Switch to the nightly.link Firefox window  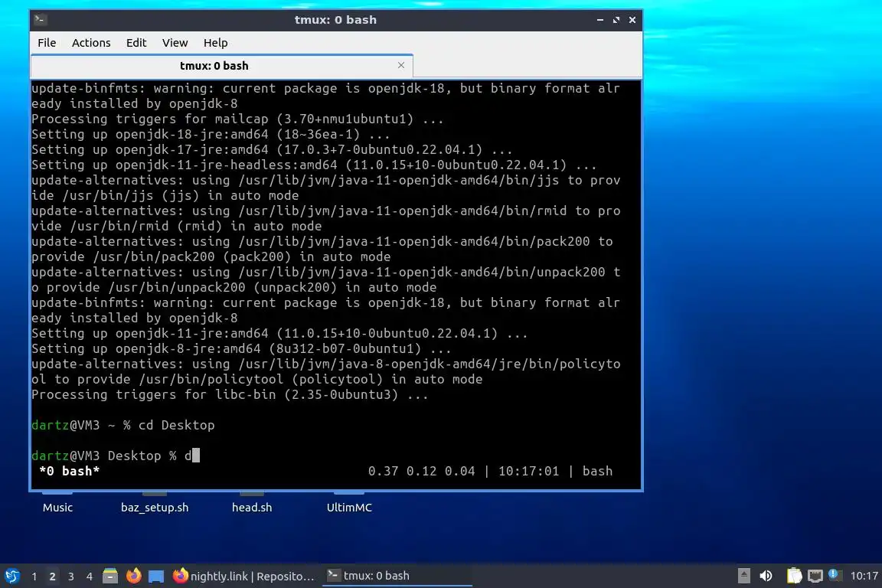click(x=243, y=576)
